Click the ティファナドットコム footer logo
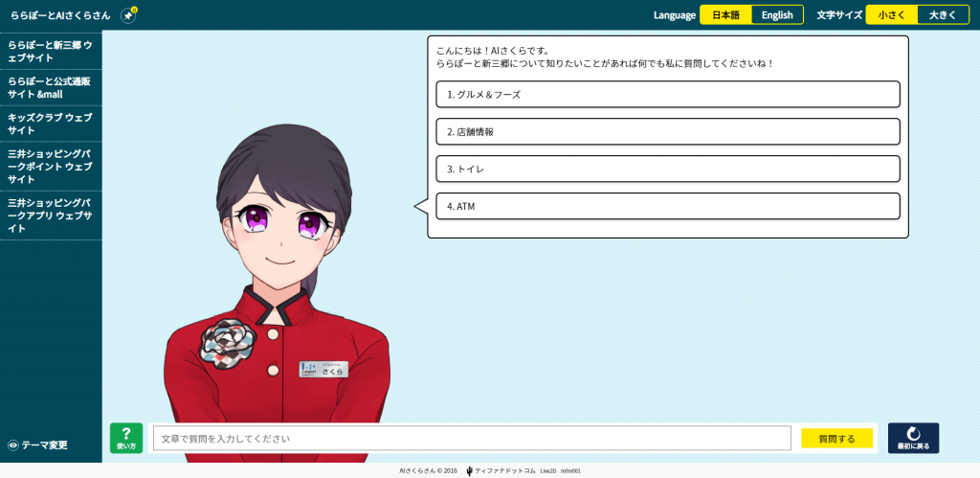Viewport: 980px width, 478px height. 501,470
